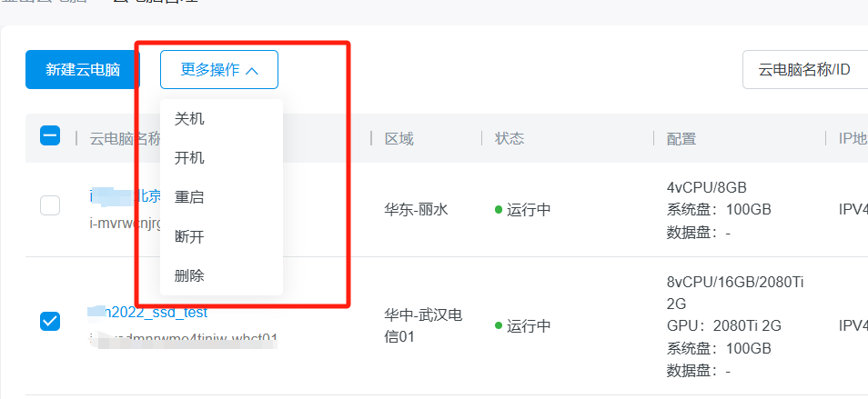Click the 区域 column header
The width and height of the screenshot is (868, 399).
[x=399, y=138]
